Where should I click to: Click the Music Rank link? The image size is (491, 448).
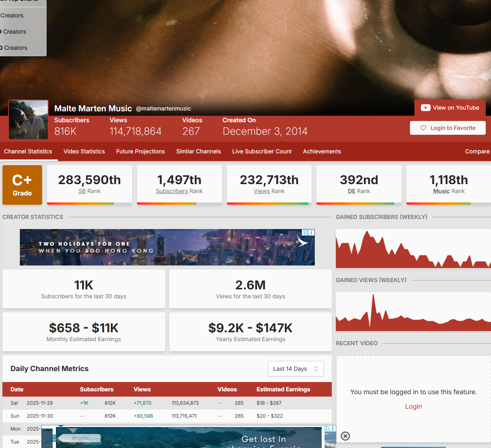(441, 191)
